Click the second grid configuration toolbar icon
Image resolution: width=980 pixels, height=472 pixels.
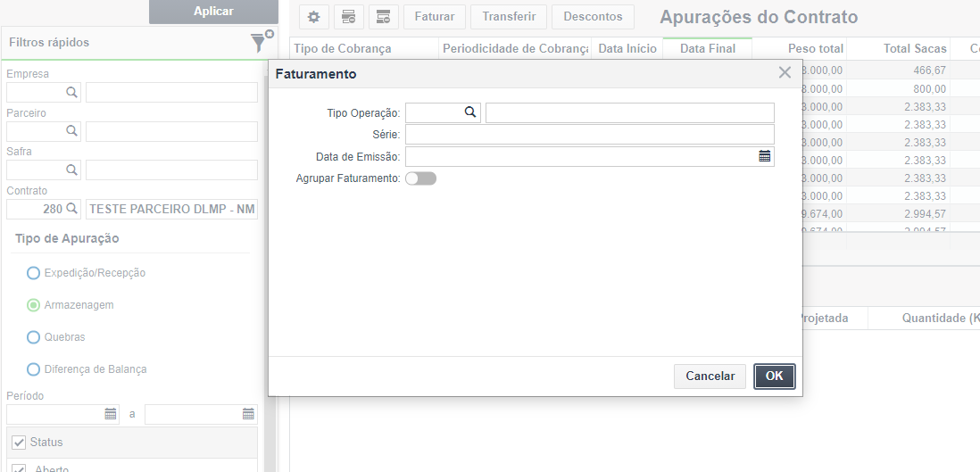pyautogui.click(x=349, y=17)
